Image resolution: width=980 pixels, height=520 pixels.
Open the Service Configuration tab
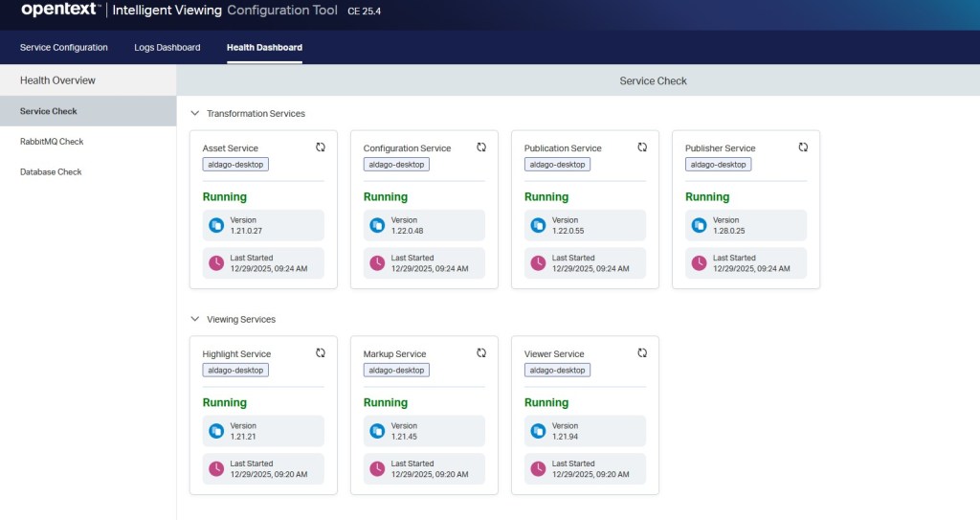tap(64, 48)
